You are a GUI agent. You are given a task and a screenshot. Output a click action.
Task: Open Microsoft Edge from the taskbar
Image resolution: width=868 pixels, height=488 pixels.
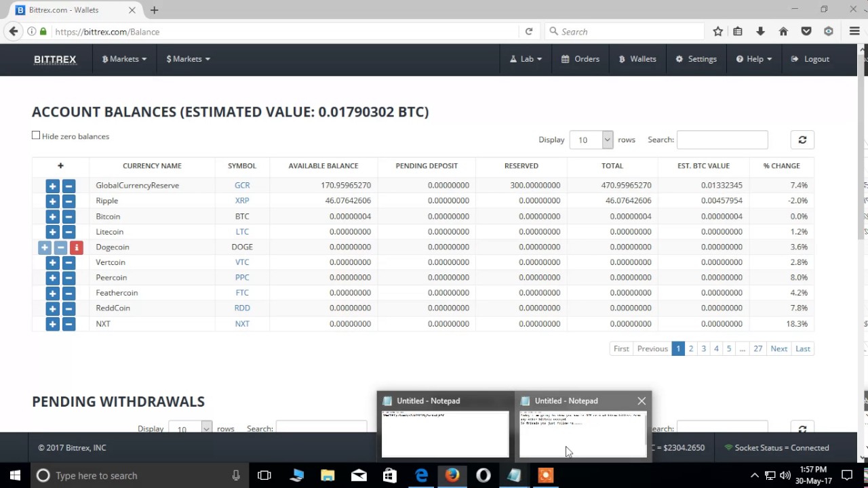pos(421,475)
